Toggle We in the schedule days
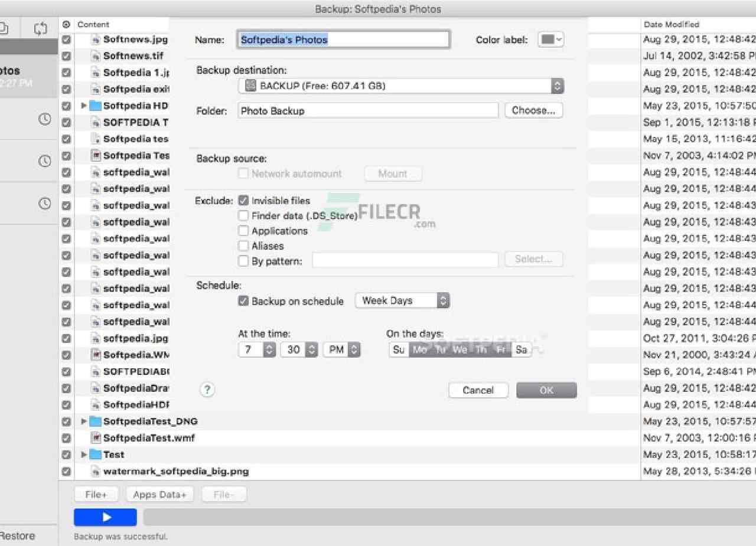 tap(460, 349)
